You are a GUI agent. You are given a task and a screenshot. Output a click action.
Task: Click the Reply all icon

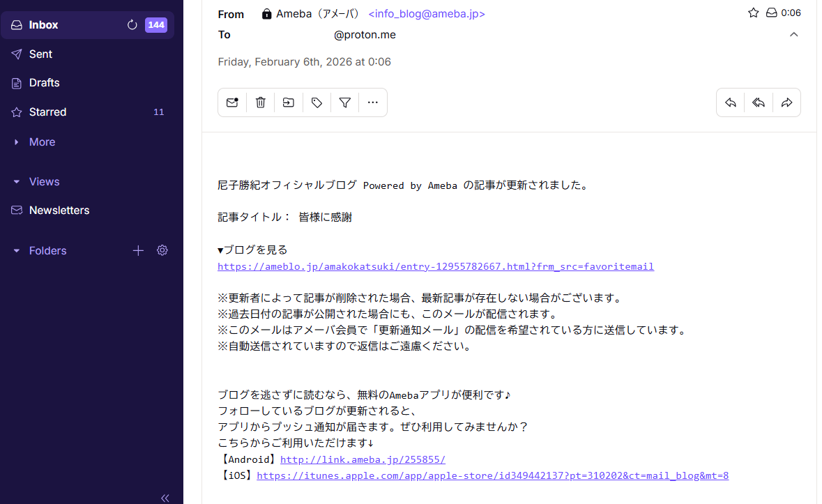tap(759, 102)
